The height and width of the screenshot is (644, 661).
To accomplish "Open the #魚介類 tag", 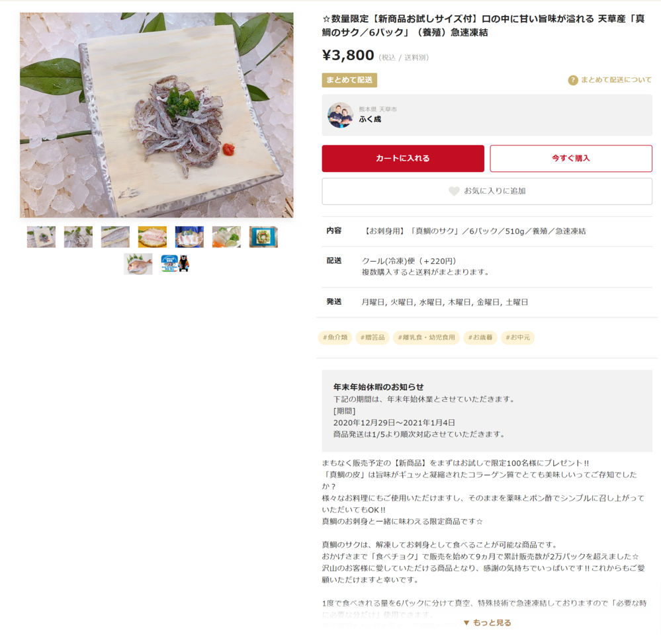I will (x=335, y=337).
